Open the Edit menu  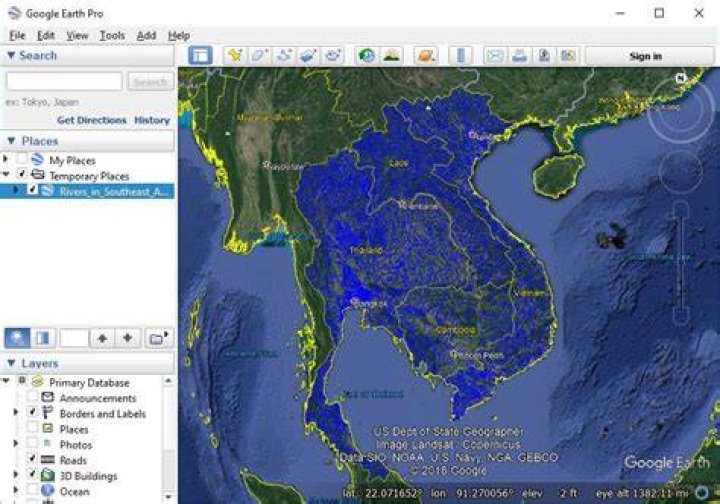click(46, 35)
